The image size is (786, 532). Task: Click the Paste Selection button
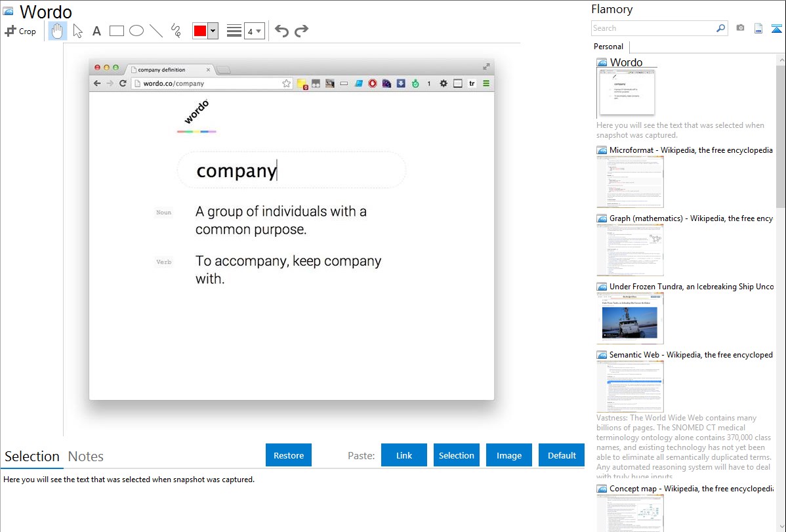[x=456, y=455]
